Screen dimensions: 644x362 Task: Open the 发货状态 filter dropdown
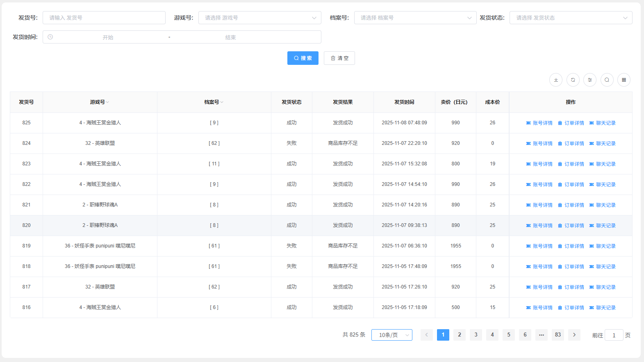571,18
